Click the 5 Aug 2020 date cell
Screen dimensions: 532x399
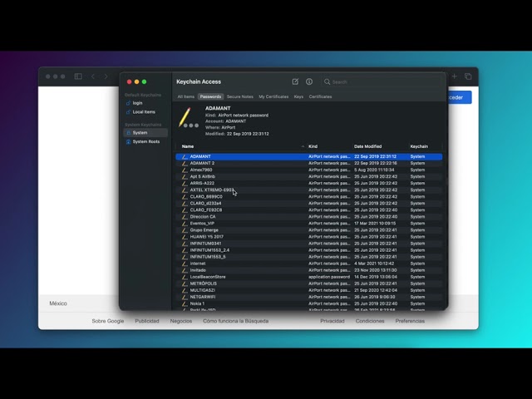point(374,170)
